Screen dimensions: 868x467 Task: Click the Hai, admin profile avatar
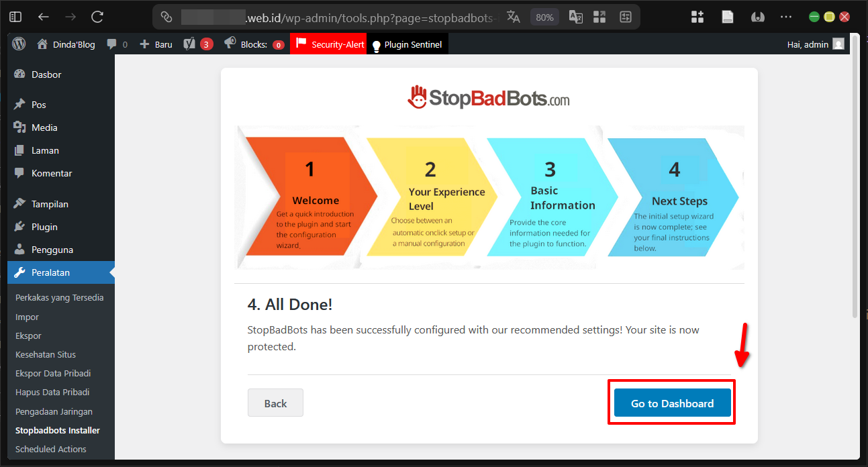[838, 44]
